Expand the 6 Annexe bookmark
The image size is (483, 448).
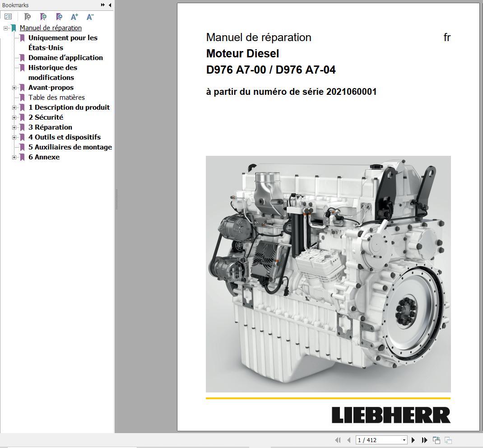(x=14, y=157)
